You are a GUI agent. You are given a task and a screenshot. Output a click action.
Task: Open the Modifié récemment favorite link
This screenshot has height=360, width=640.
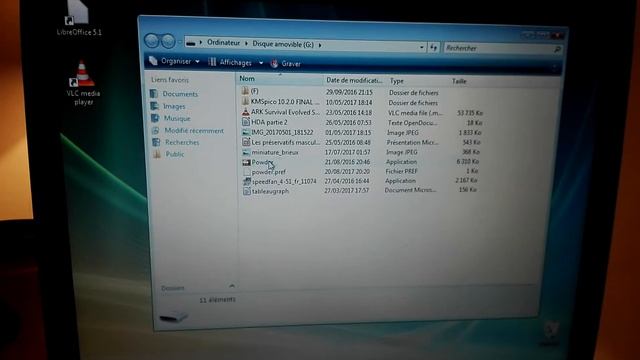tap(194, 131)
